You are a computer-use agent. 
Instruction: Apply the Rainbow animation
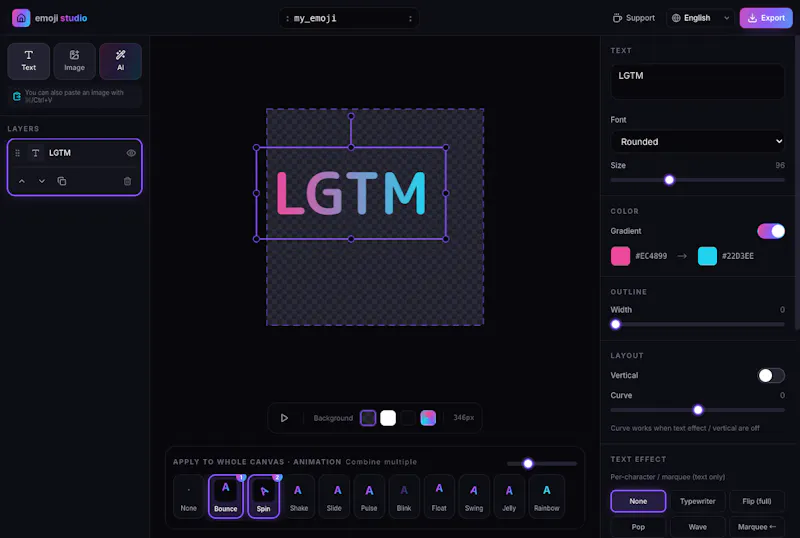547,497
